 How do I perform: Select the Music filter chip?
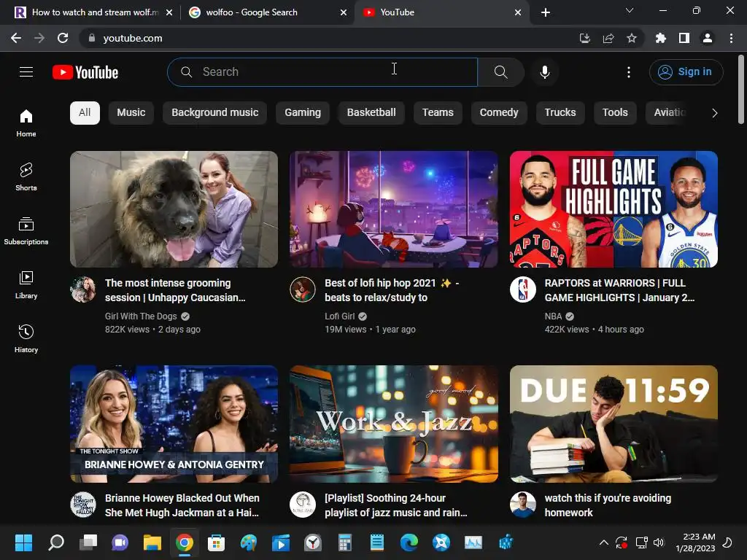(131, 113)
